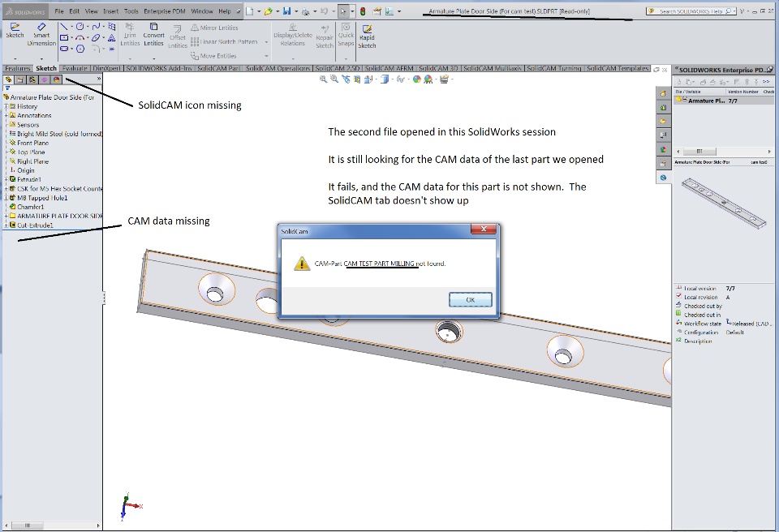The height and width of the screenshot is (532, 779).
Task: Select the Straight Slot tool
Action: 64,49
